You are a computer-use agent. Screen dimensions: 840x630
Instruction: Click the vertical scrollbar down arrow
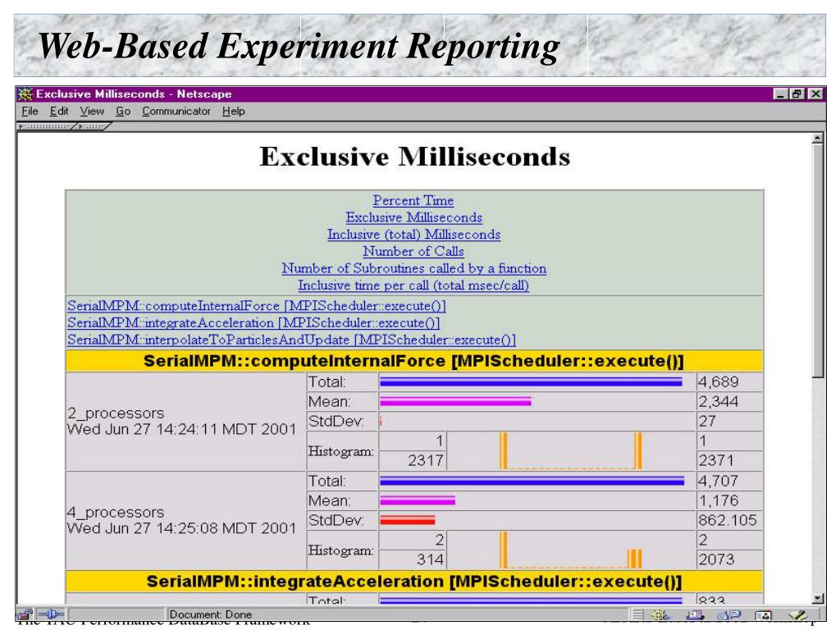pos(818,599)
